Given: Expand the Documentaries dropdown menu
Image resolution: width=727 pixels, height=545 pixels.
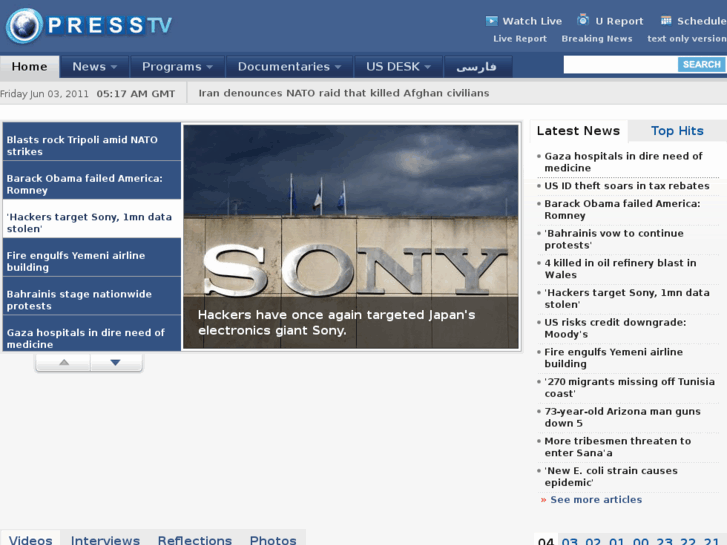Looking at the screenshot, I should pyautogui.click(x=289, y=67).
